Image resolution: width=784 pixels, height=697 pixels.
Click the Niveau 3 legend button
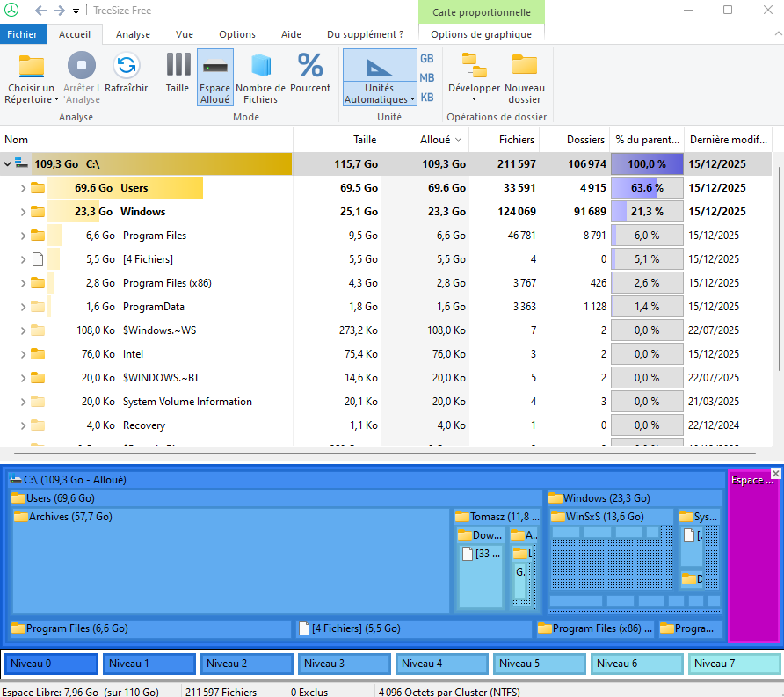click(x=344, y=664)
